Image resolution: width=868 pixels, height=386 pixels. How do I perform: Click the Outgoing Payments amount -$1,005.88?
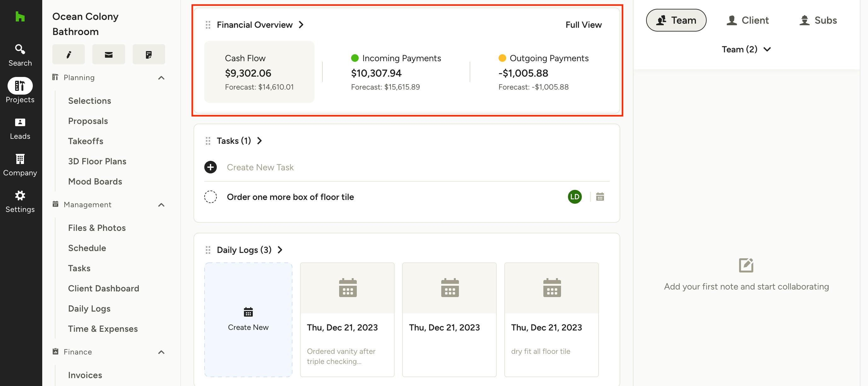[x=523, y=73]
